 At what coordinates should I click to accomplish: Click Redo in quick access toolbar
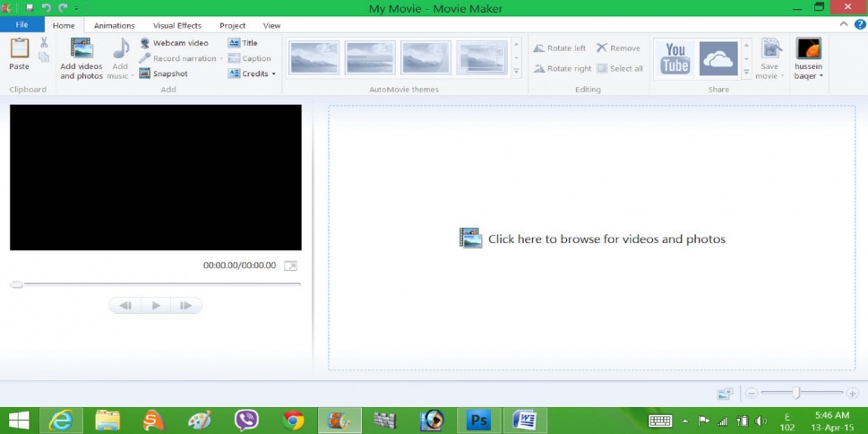[x=63, y=8]
